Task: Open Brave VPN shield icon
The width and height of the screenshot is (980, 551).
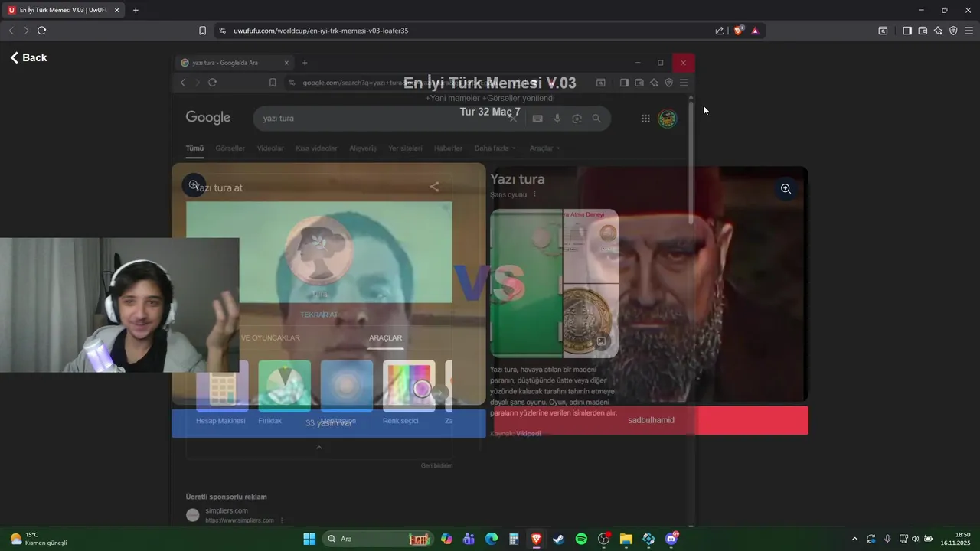Action: point(953,31)
